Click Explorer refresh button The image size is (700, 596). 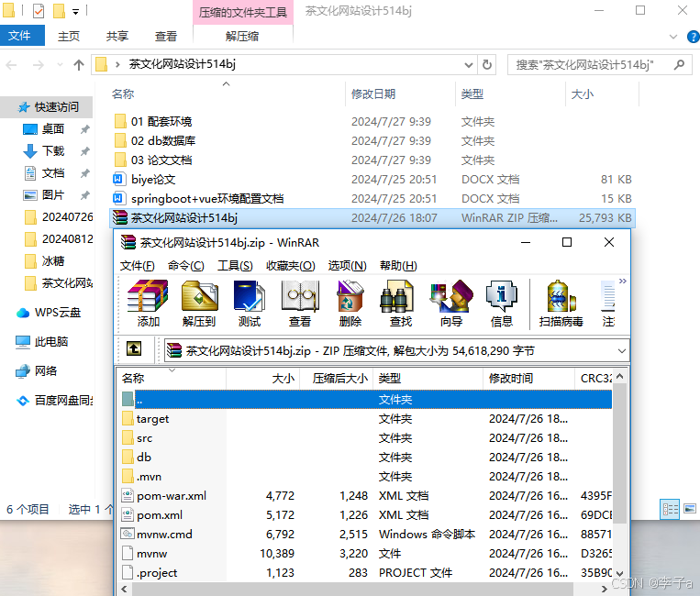click(487, 65)
